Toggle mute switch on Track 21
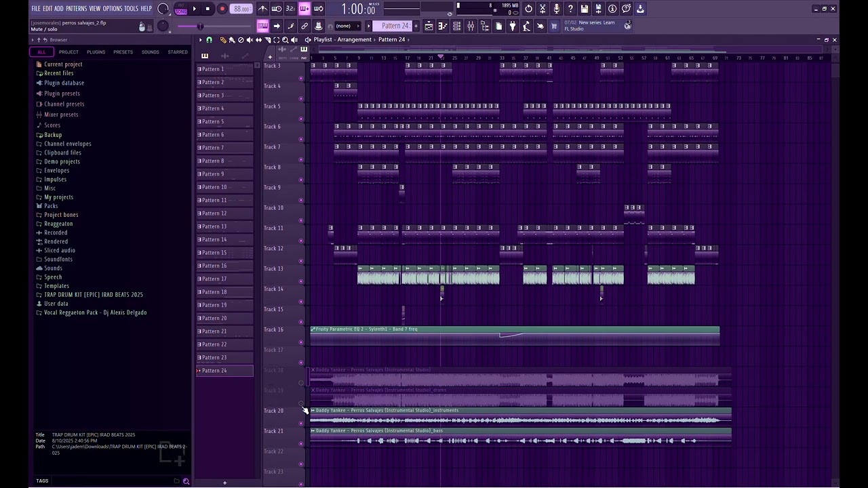Screen dimensions: 868x488 click(301, 444)
